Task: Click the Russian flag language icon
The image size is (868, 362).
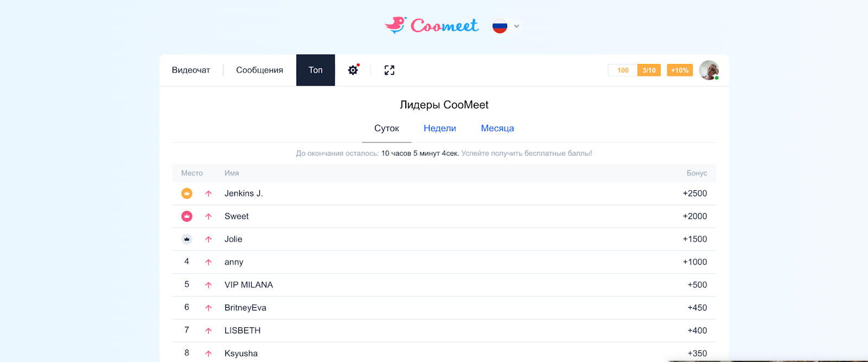Action: coord(500,26)
